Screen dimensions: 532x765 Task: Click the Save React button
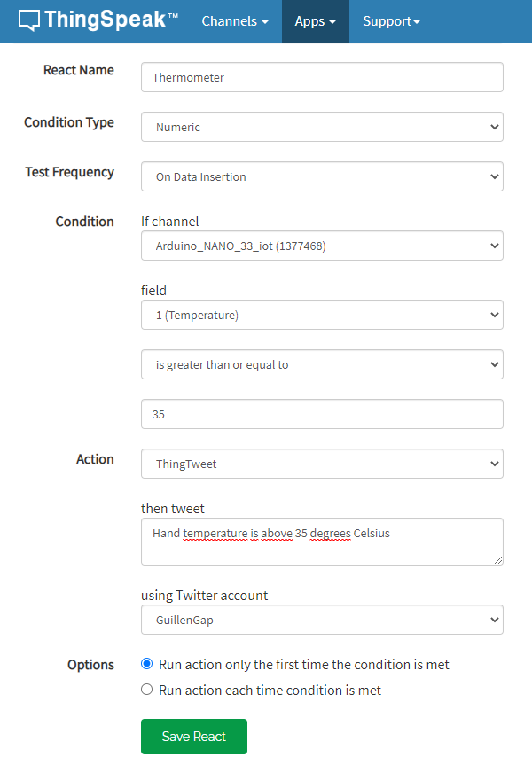coord(193,737)
